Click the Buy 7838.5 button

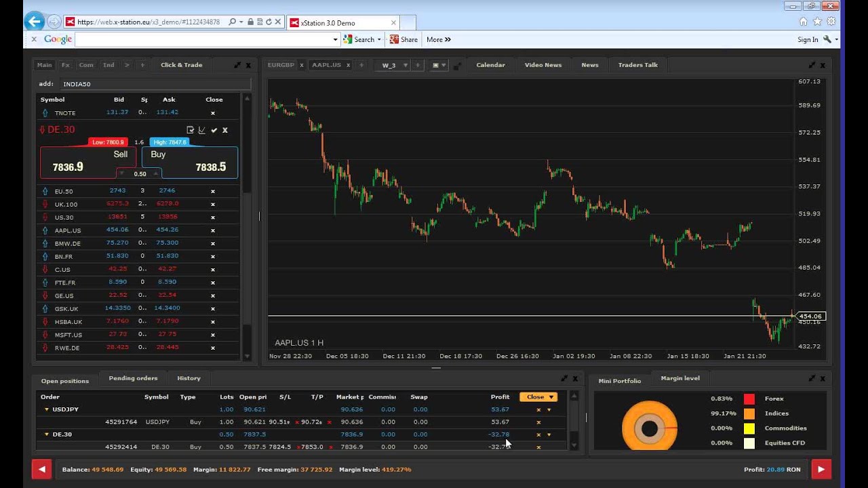[x=190, y=163]
